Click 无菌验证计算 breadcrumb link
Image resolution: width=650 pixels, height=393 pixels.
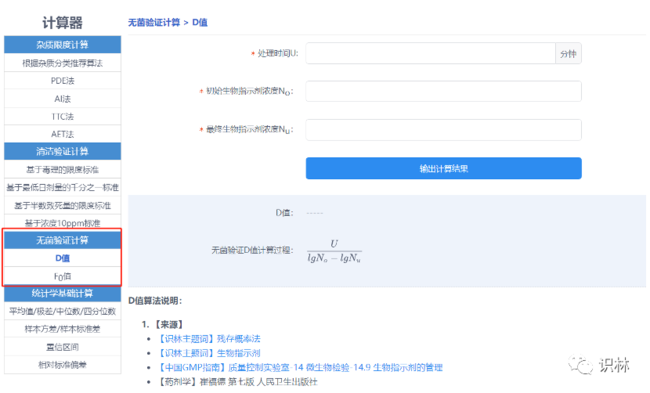154,22
